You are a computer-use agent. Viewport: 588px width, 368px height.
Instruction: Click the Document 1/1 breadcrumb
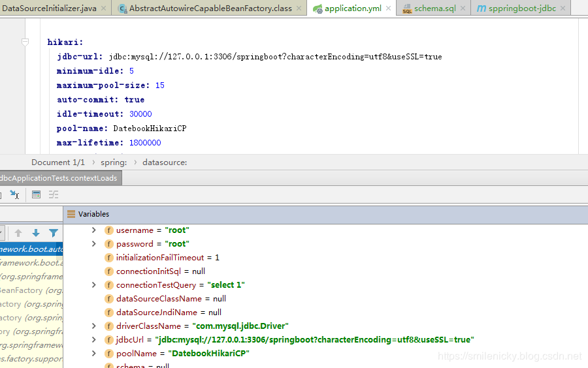point(58,162)
